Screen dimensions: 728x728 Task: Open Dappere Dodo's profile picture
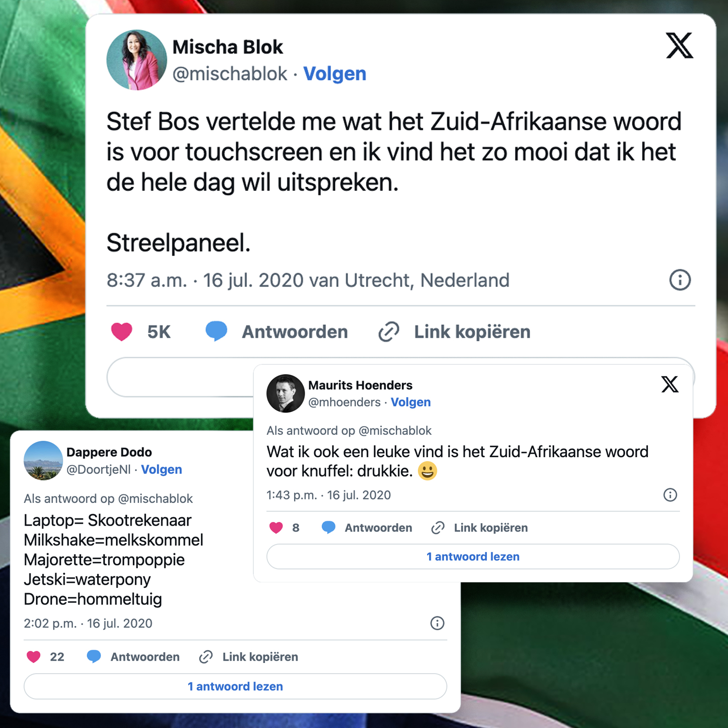pyautogui.click(x=43, y=461)
